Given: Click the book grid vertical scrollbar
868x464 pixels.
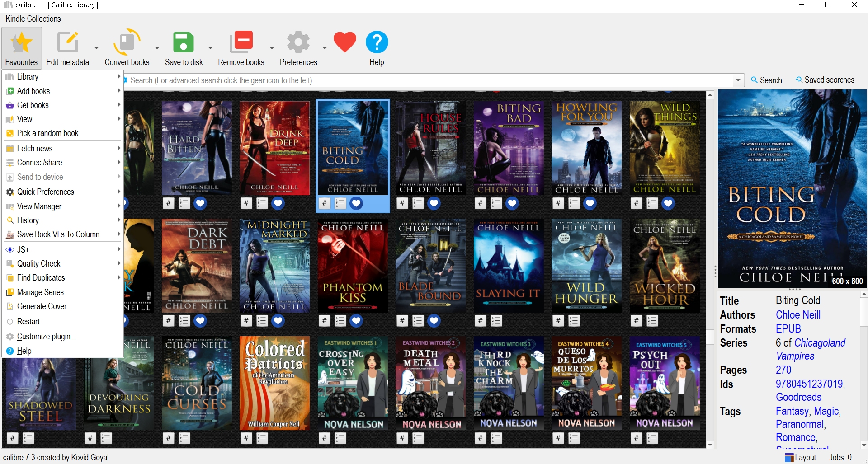Looking at the screenshot, I should pos(710,270).
